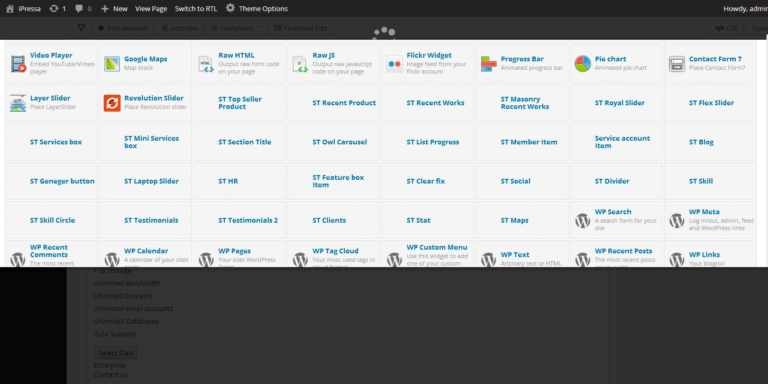Add ST Services box element

51,142
